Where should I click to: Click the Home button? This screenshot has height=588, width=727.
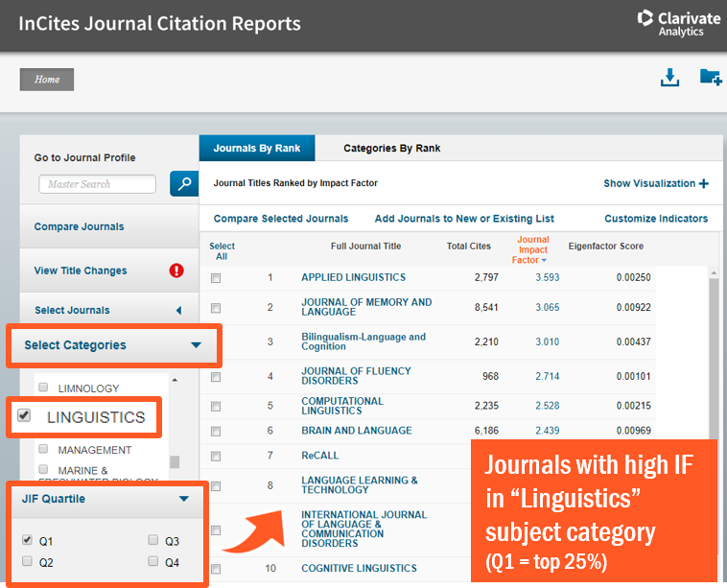coord(47,80)
